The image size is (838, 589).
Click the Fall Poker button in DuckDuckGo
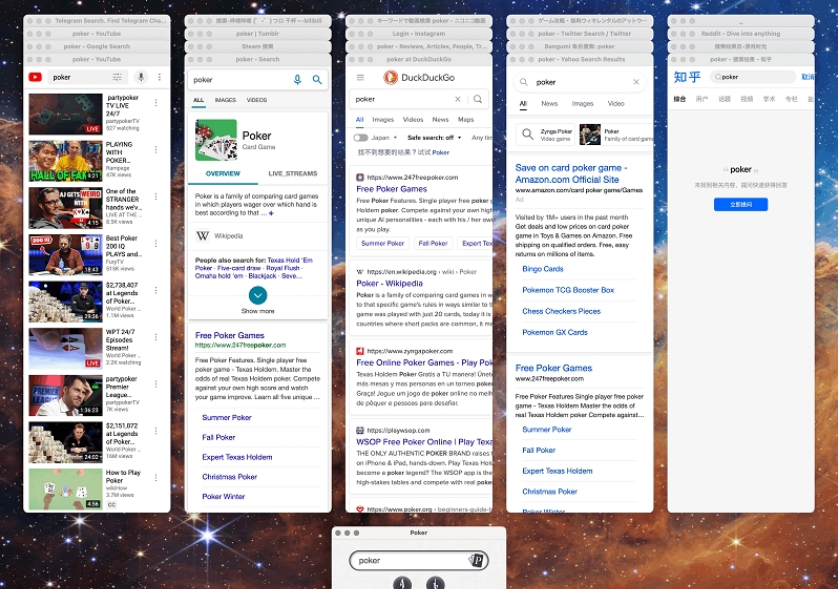point(433,243)
